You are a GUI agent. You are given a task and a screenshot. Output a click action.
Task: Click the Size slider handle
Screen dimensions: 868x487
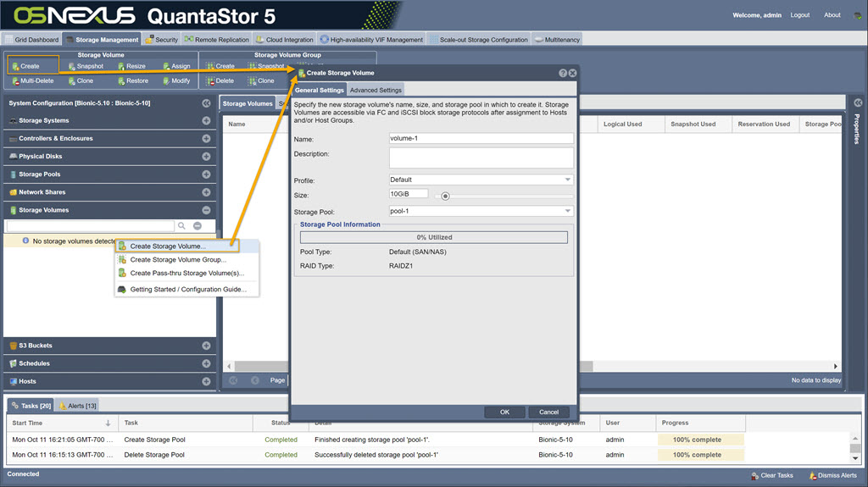[x=445, y=196]
